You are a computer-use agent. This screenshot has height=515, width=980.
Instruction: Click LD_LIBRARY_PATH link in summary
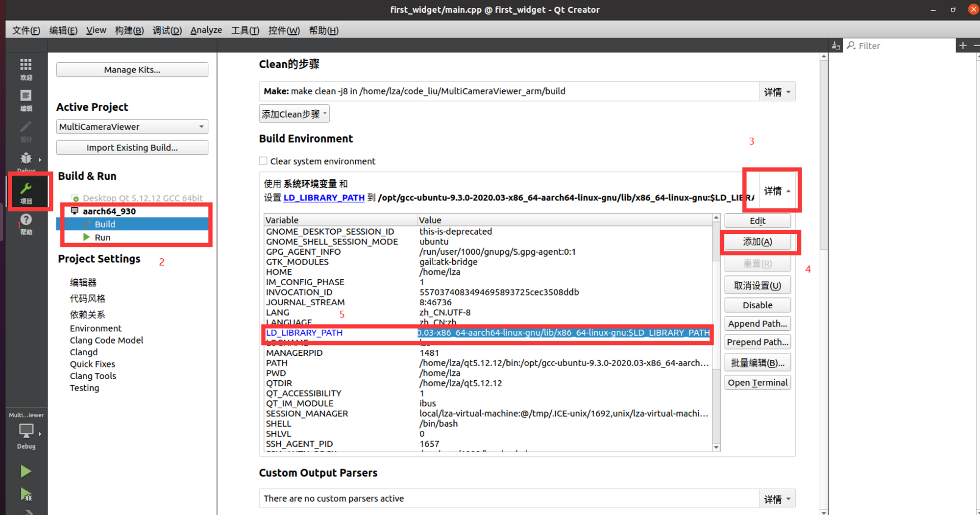pos(324,197)
